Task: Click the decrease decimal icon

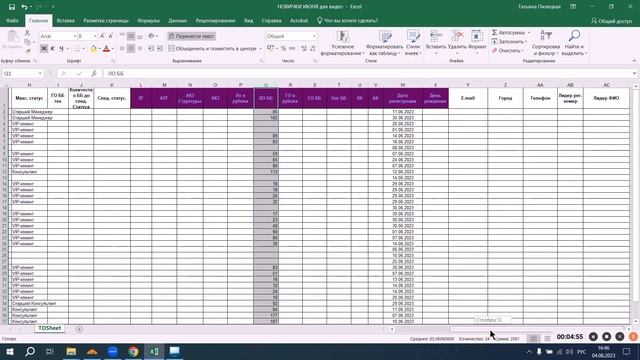Action: (x=313, y=49)
